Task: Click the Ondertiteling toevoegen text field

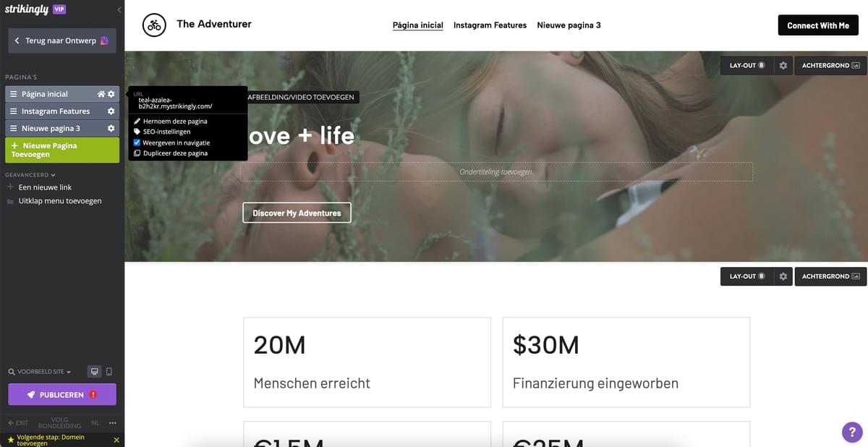Action: 496,172
